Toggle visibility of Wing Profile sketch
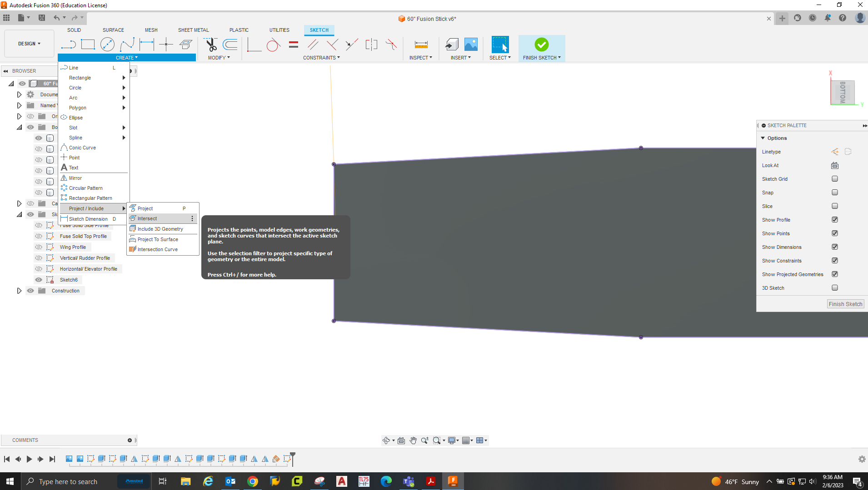The width and height of the screenshot is (868, 490). coord(39,247)
